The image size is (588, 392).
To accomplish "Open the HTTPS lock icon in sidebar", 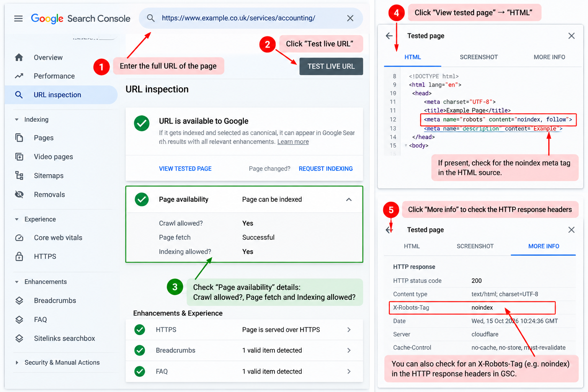I will coord(19,256).
